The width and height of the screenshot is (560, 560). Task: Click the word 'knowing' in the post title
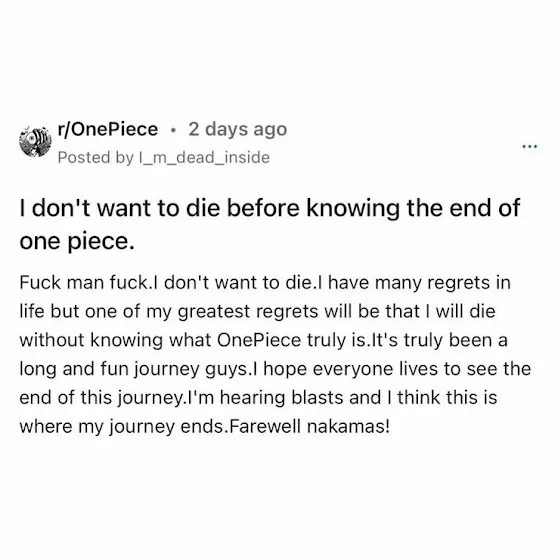tap(353, 209)
